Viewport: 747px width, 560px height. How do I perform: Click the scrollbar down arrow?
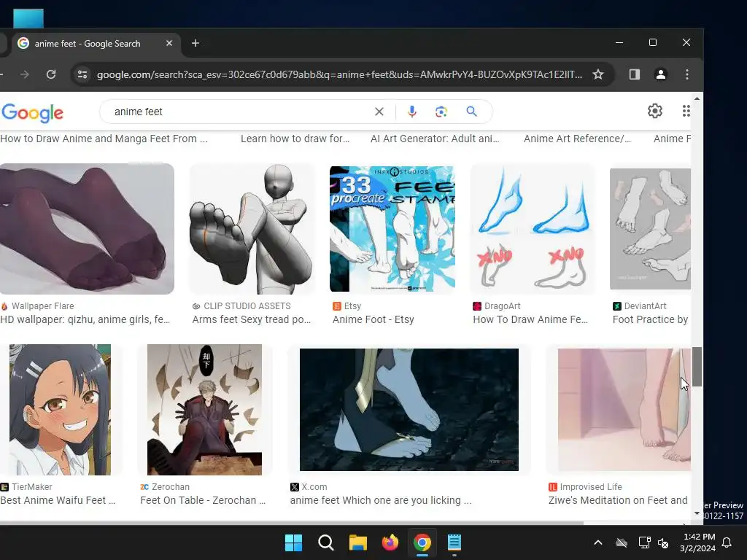click(x=697, y=514)
